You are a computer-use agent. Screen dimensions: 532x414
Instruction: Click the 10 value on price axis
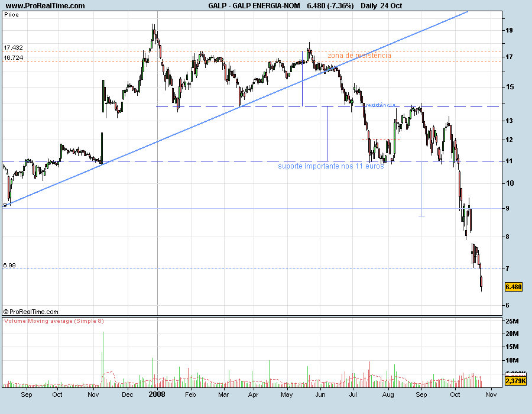[x=510, y=183]
